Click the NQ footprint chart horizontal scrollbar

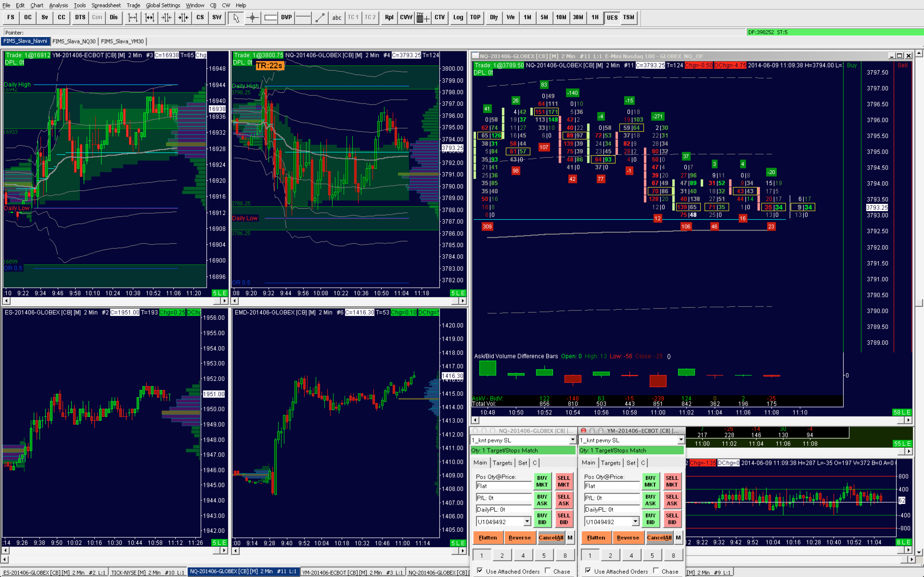(687, 420)
